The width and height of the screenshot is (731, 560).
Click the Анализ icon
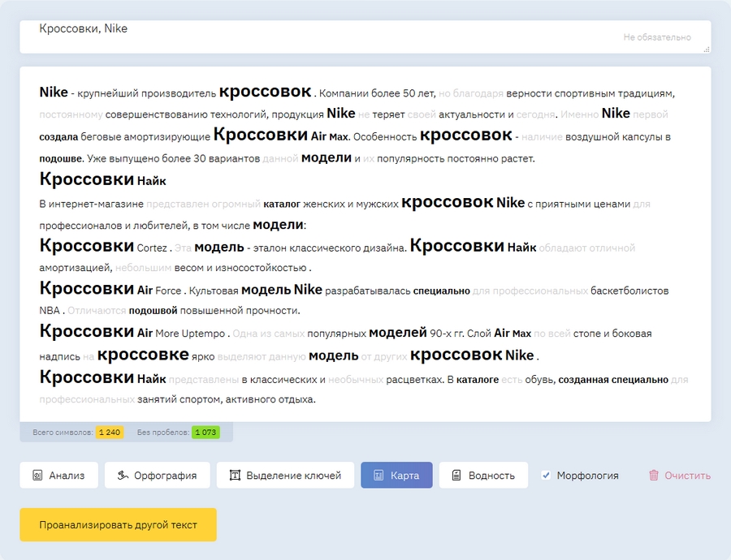37,476
